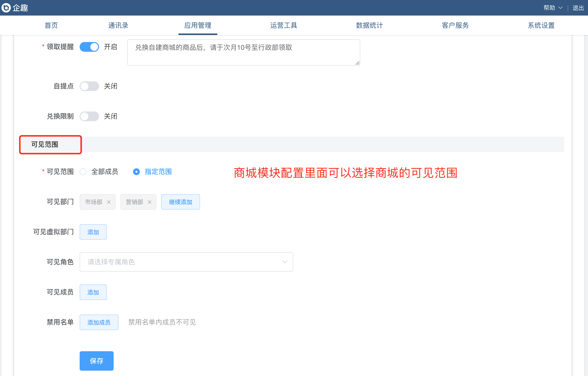Click 添加 for 可见成员

(x=93, y=292)
